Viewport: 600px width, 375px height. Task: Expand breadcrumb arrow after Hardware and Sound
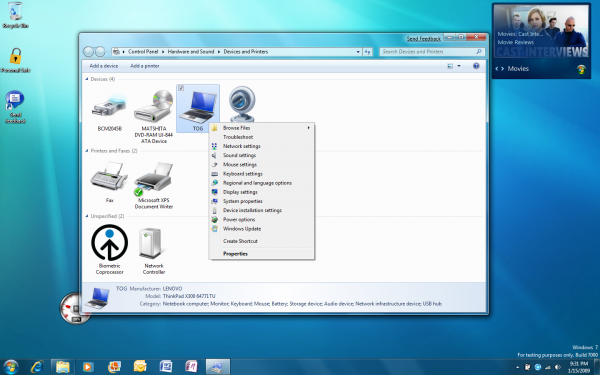(219, 52)
